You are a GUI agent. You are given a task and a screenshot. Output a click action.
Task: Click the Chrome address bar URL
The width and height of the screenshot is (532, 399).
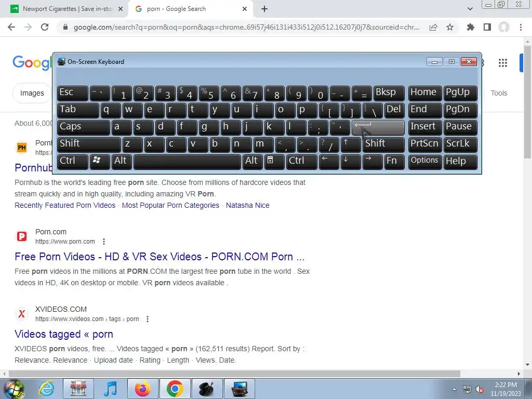click(x=246, y=27)
